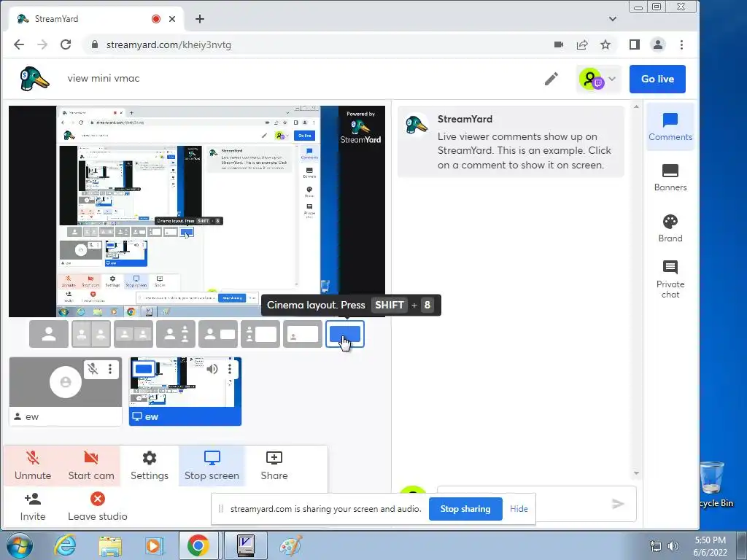Hide the screen sharing notification
This screenshot has width=747, height=560.
tap(519, 508)
